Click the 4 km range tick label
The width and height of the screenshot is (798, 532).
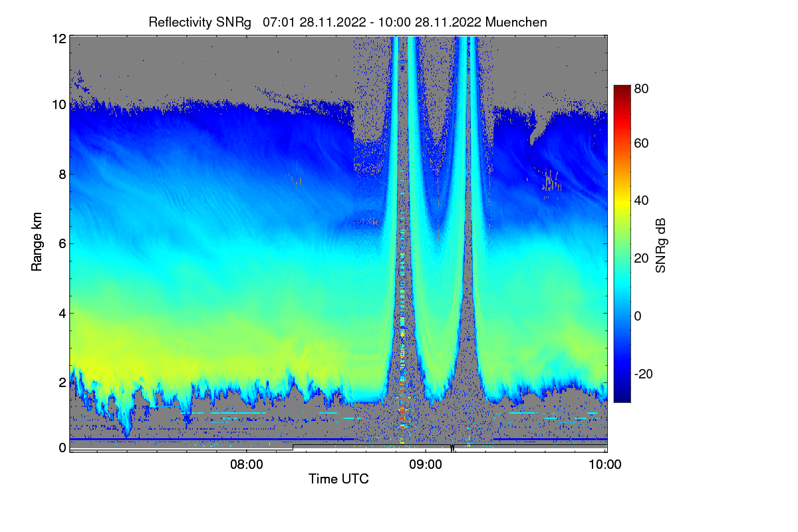[63, 313]
